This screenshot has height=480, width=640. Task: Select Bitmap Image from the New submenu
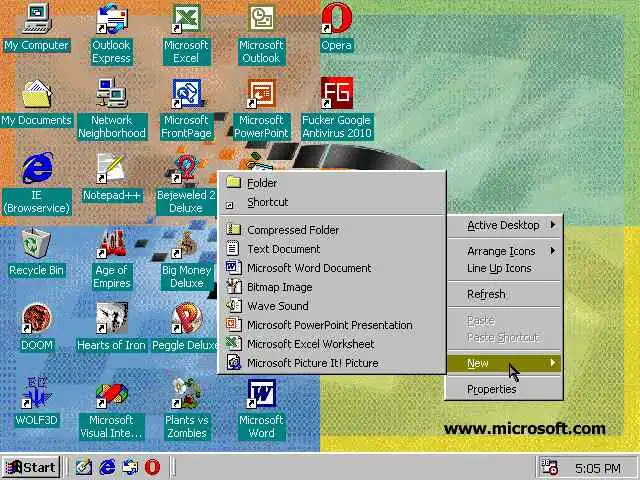(332, 287)
